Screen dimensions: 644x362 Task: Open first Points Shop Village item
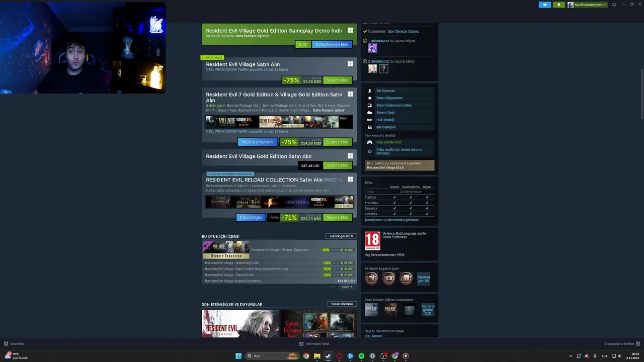coord(371,310)
